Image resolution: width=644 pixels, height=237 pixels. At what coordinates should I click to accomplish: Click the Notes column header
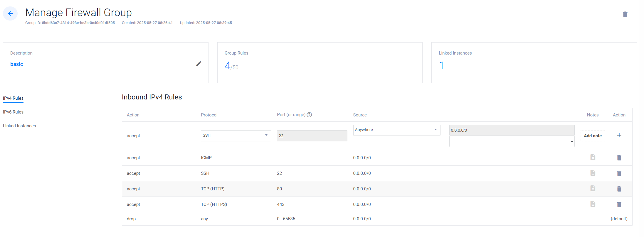[593, 115]
